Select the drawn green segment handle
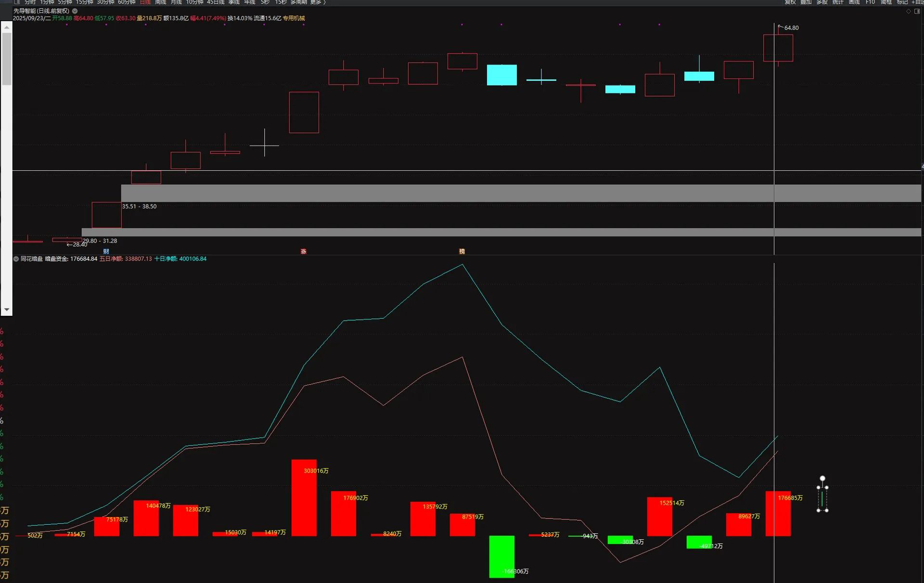 pos(822,499)
